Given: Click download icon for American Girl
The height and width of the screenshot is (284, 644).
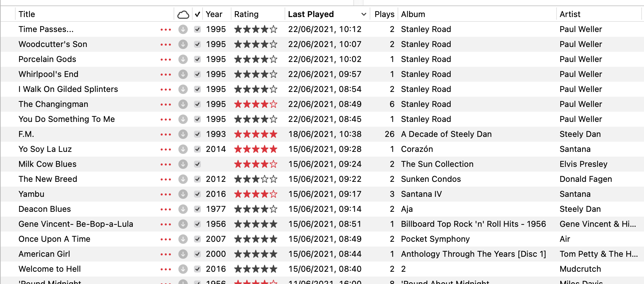Looking at the screenshot, I should tap(183, 254).
